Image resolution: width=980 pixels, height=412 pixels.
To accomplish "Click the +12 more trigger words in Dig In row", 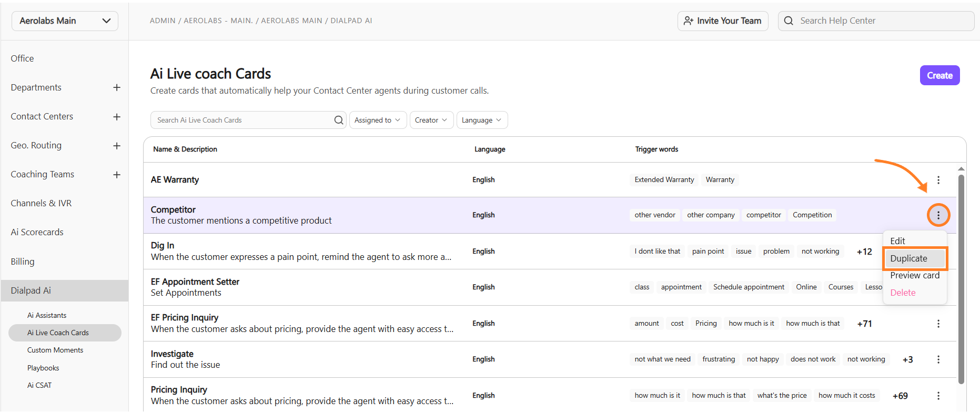I will pos(864,252).
